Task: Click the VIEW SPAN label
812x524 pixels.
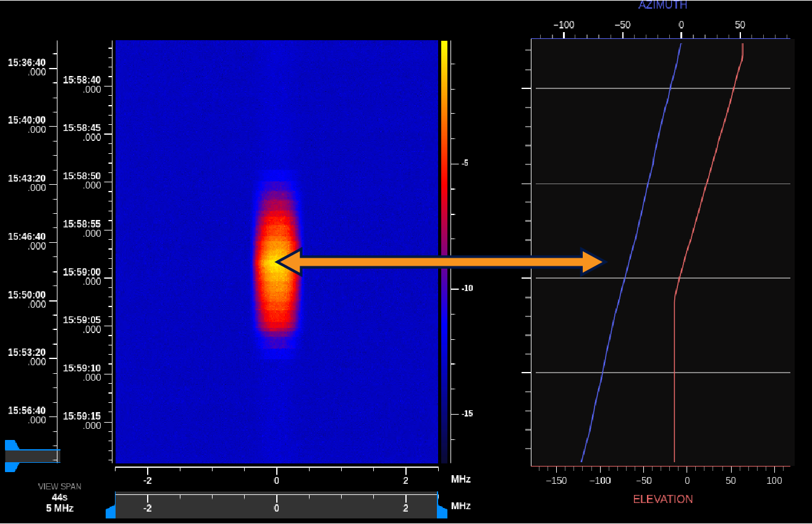Action: [x=59, y=486]
